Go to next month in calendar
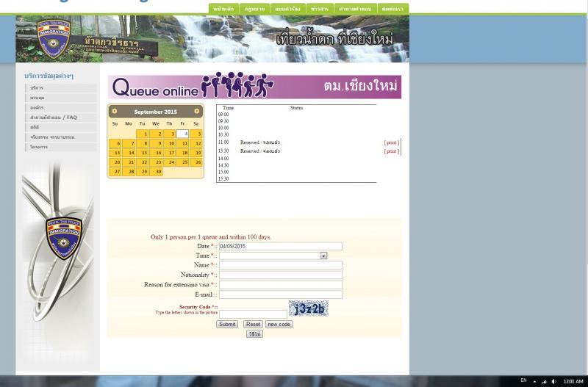 pyautogui.click(x=196, y=112)
